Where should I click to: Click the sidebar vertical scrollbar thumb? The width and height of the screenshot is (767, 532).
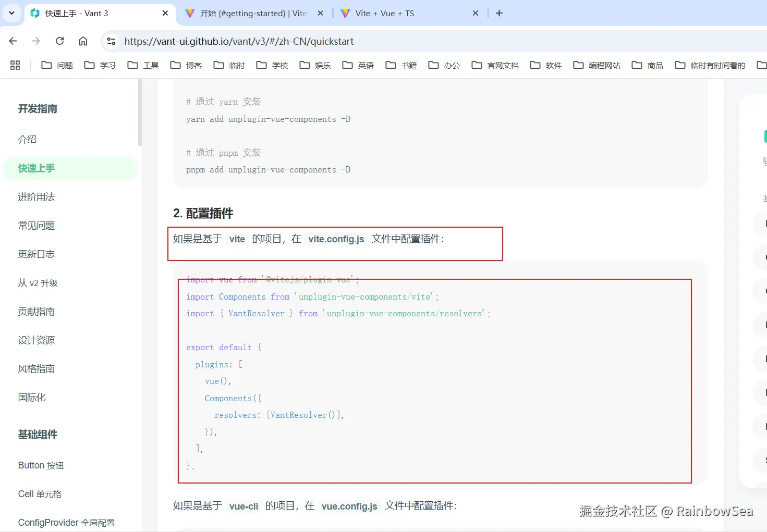140,112
